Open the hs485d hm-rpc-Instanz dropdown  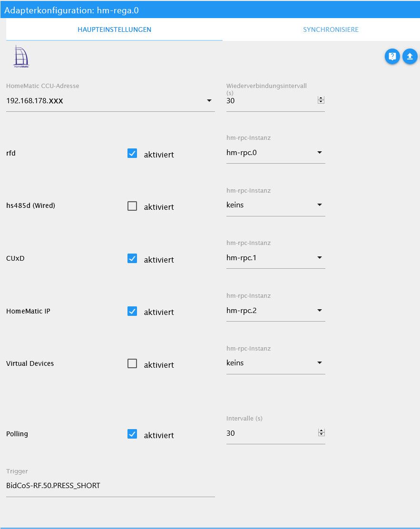tap(275, 205)
